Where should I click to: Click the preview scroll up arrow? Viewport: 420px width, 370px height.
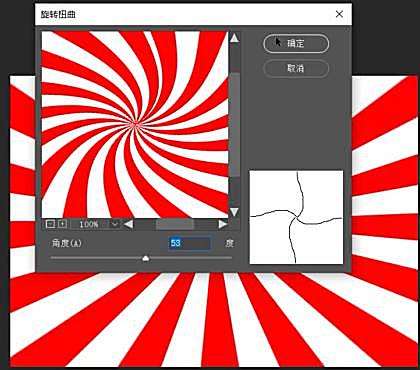tap(235, 38)
